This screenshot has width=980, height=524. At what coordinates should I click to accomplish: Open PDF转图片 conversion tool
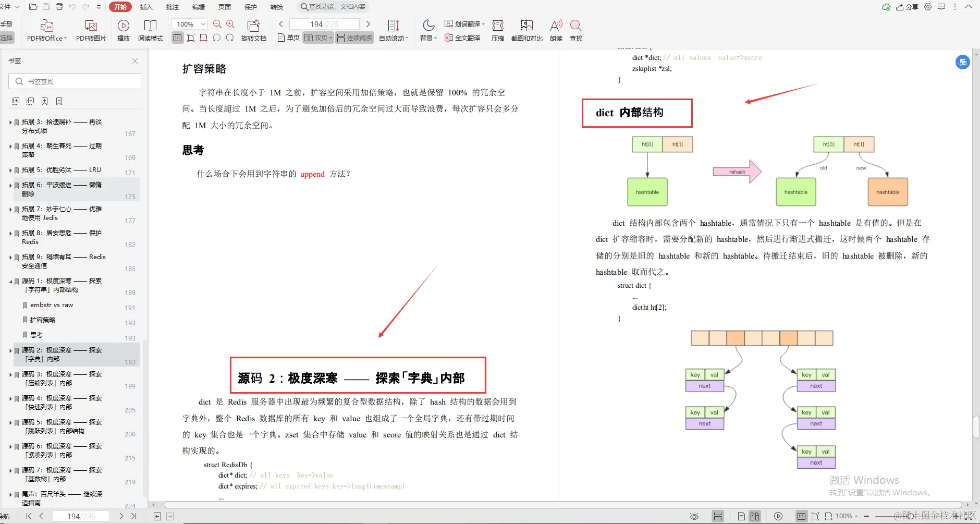click(91, 30)
